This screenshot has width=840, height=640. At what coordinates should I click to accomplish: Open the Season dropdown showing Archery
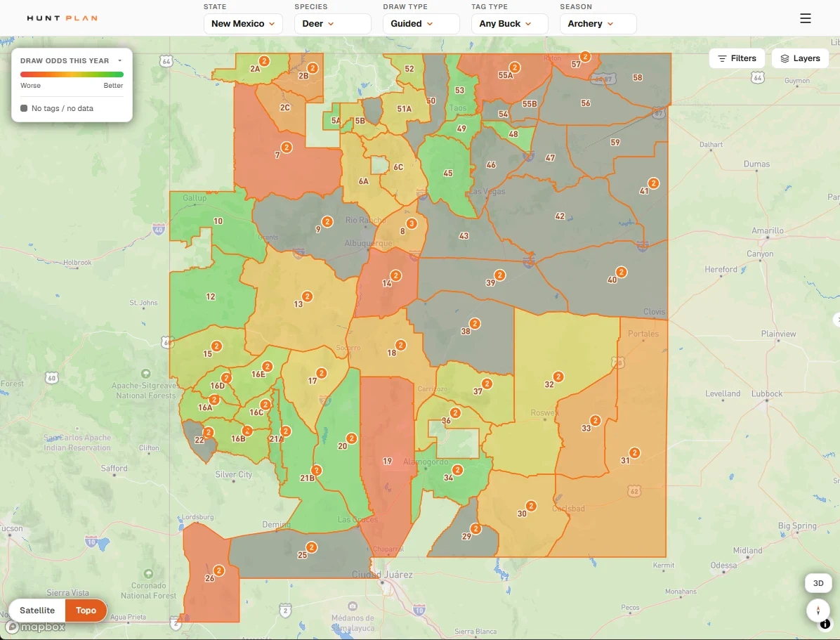click(598, 24)
